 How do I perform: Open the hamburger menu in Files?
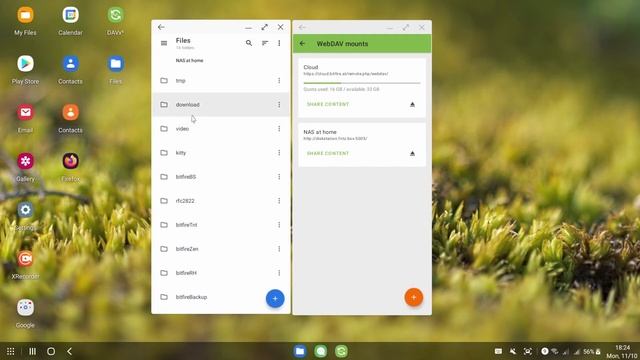(164, 43)
